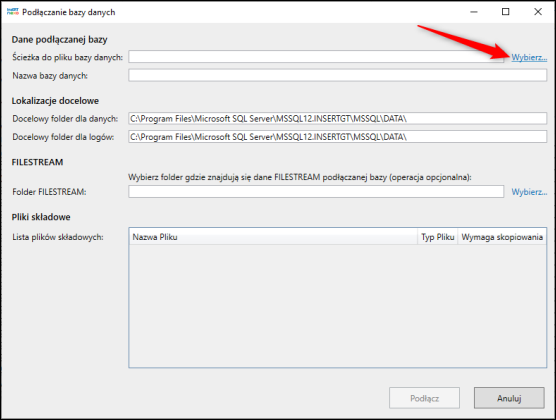The image size is (556, 420).
Task: Edit the Docelowy folder dla danych field
Action: pos(337,118)
